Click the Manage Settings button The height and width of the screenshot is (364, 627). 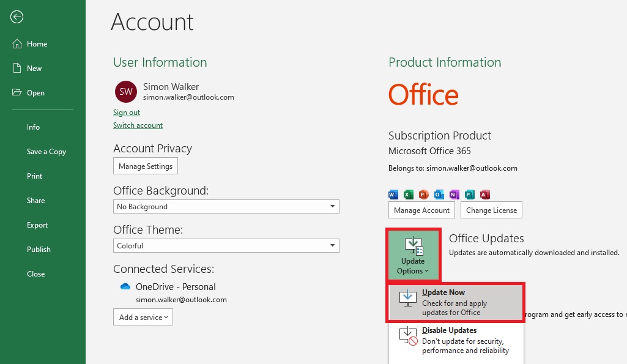[146, 166]
